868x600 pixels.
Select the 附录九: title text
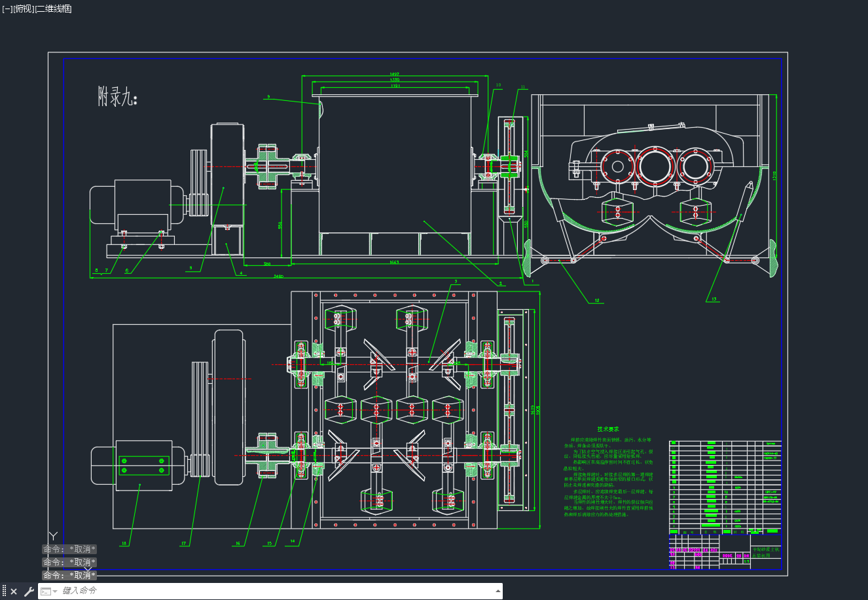coord(118,98)
